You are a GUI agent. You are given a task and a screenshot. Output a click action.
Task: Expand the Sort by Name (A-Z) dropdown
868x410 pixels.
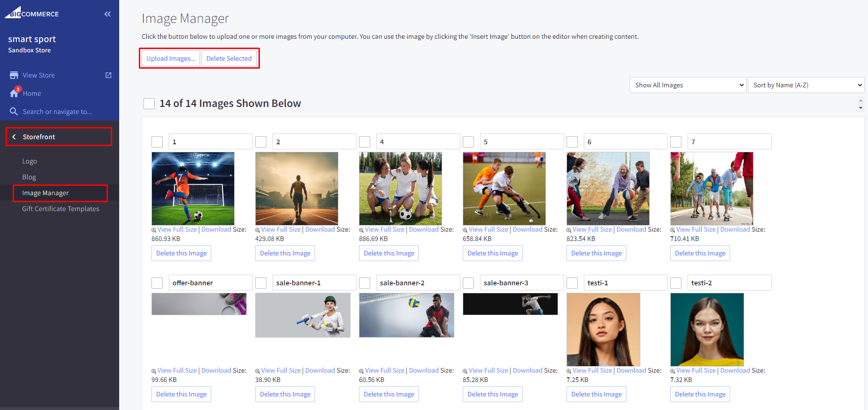(806, 85)
